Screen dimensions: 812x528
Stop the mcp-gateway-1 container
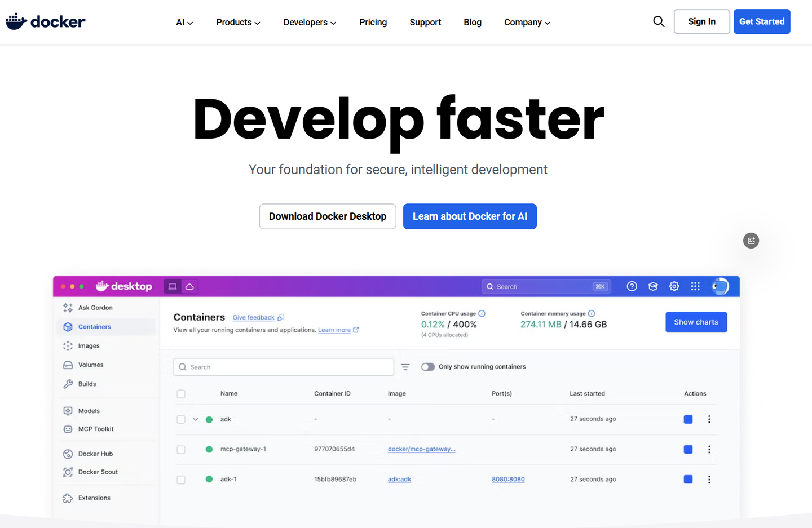coord(688,449)
